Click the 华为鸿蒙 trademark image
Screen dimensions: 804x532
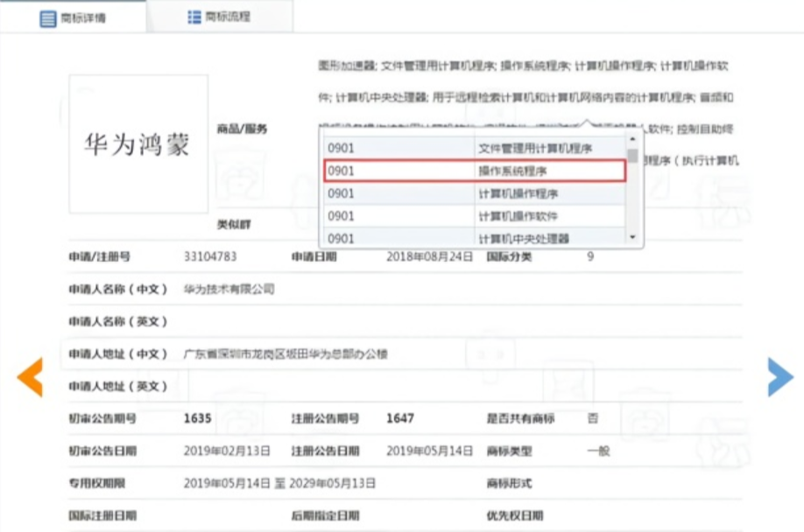[x=138, y=143]
